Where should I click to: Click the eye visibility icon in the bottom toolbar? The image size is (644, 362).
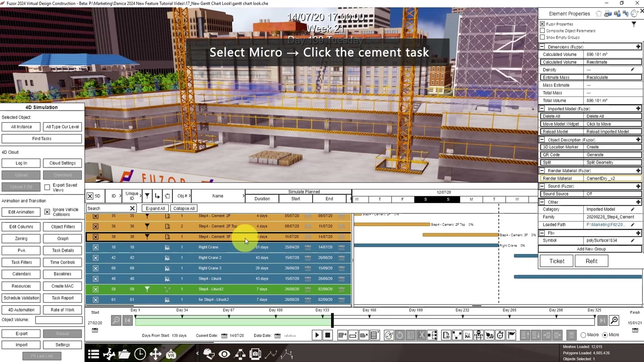pyautogui.click(x=224, y=354)
